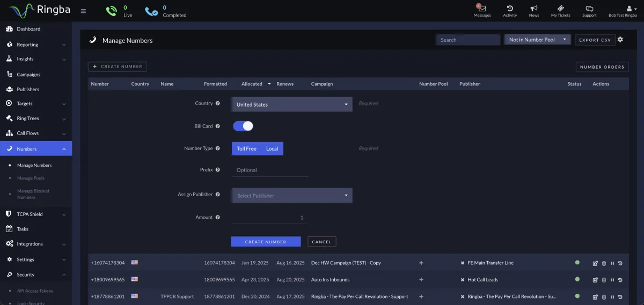Screen dimensions: 644x305
Task: Add number pool for Auto Ins Inbounds row
Action: point(421,279)
